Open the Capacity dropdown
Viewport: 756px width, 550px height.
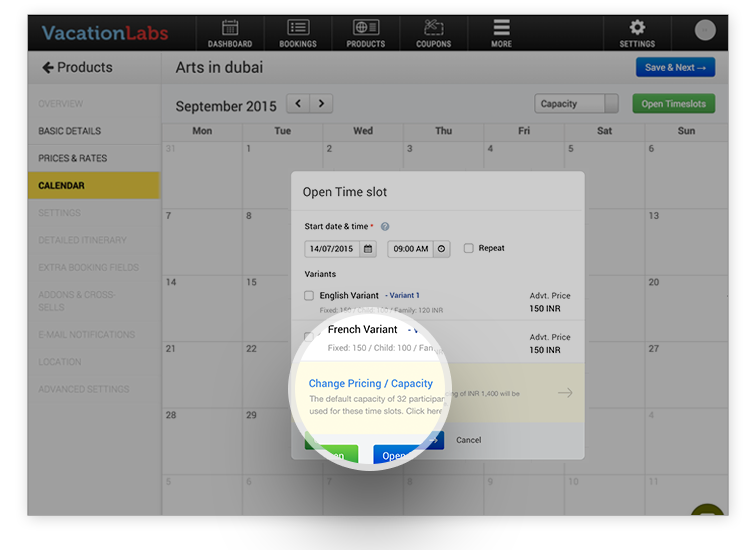click(x=576, y=104)
